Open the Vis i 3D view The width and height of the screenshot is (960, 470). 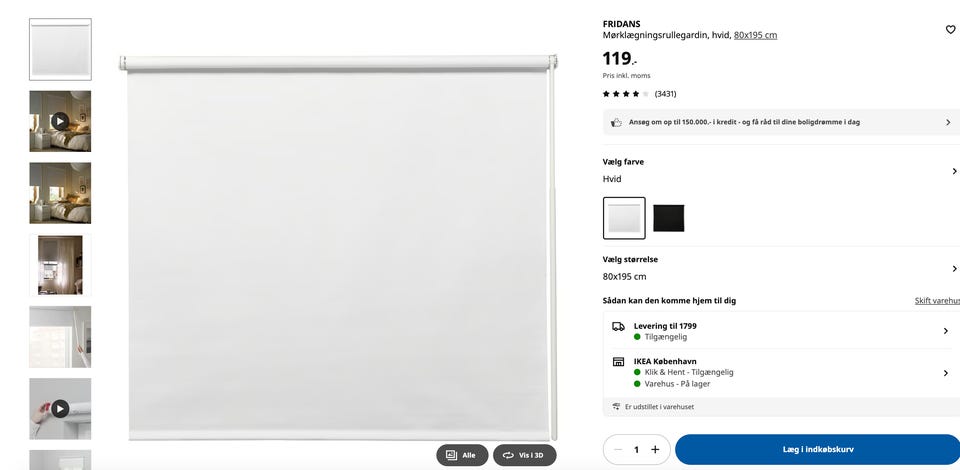(525, 455)
